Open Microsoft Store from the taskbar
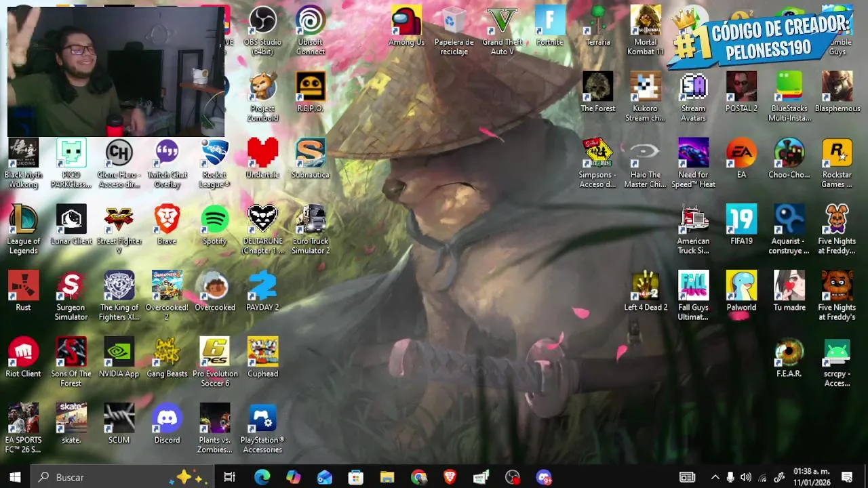The width and height of the screenshot is (868, 488). (356, 477)
